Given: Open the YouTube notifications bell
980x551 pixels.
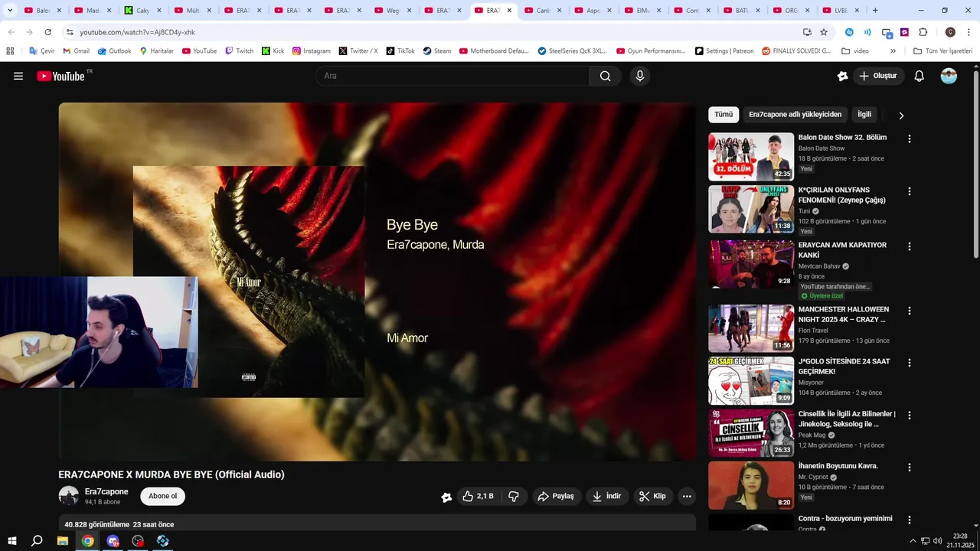Looking at the screenshot, I should point(920,76).
